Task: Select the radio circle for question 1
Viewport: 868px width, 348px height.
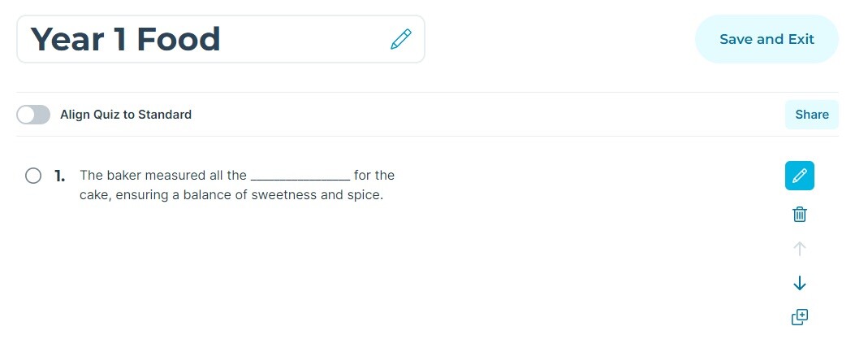Action: point(33,176)
